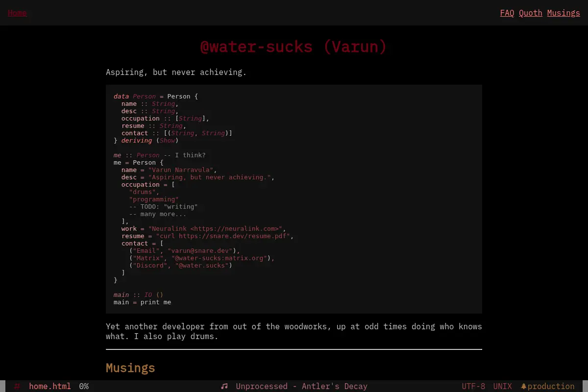Click the production branch label
The width and height of the screenshot is (588, 392).
[551, 386]
